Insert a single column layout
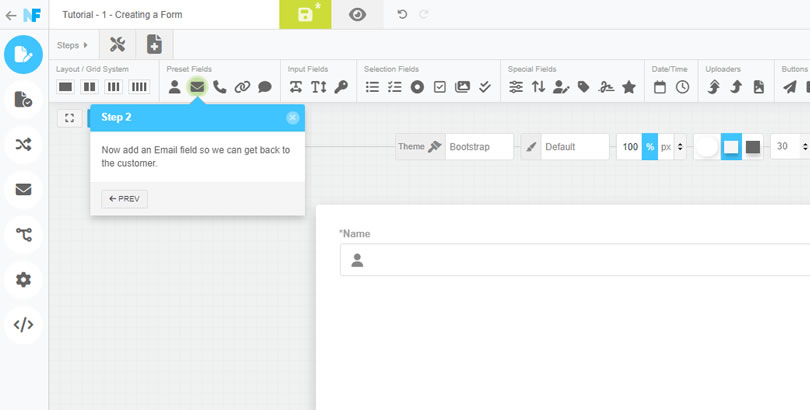The width and height of the screenshot is (810, 410). (x=66, y=87)
